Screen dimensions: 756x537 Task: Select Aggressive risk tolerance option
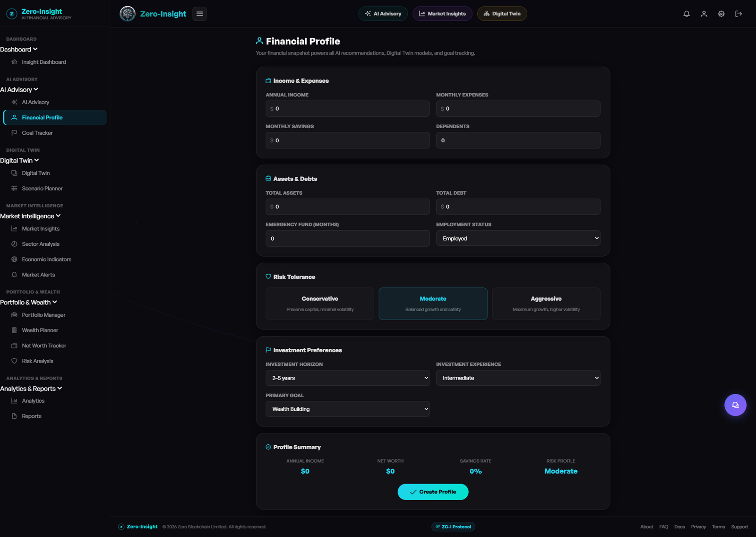[x=546, y=304]
